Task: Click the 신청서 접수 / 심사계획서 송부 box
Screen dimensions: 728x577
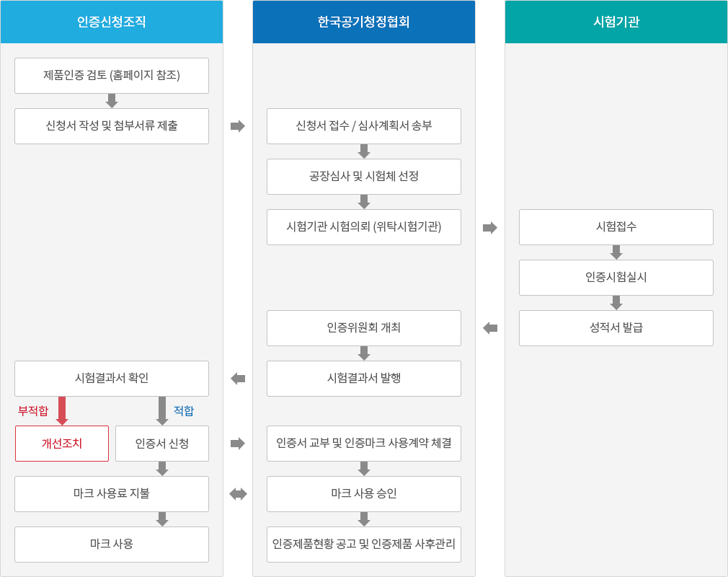Action: click(364, 126)
